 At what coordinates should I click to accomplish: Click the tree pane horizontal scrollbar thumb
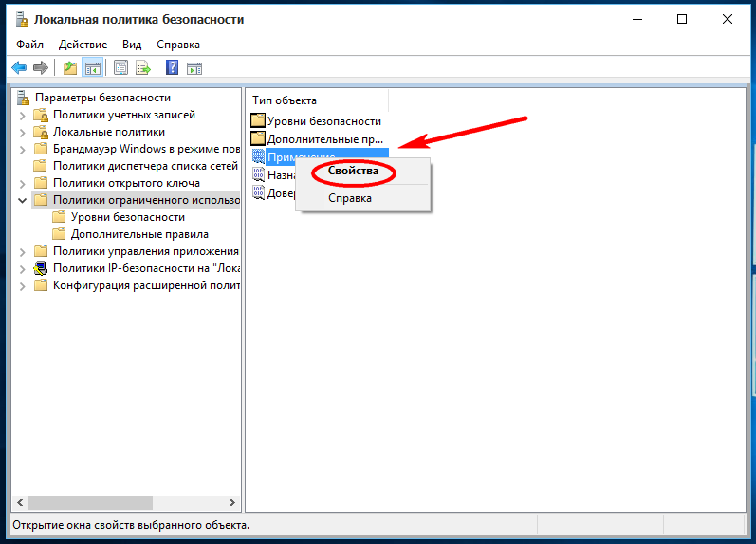(x=91, y=502)
